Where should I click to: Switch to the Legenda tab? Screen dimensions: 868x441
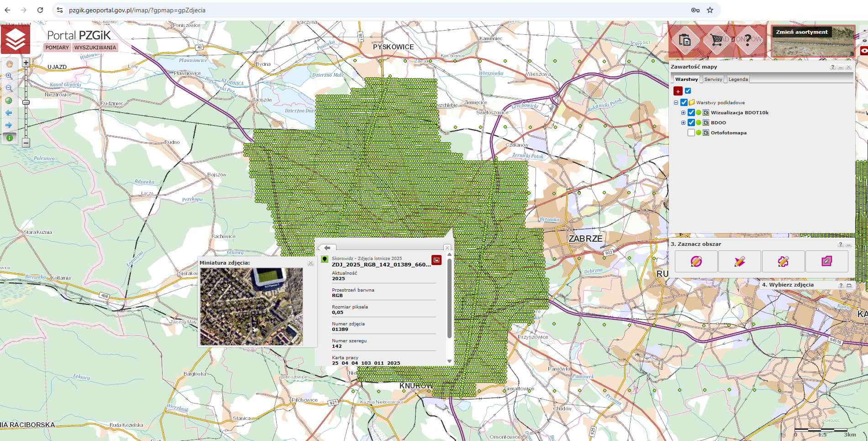[738, 79]
